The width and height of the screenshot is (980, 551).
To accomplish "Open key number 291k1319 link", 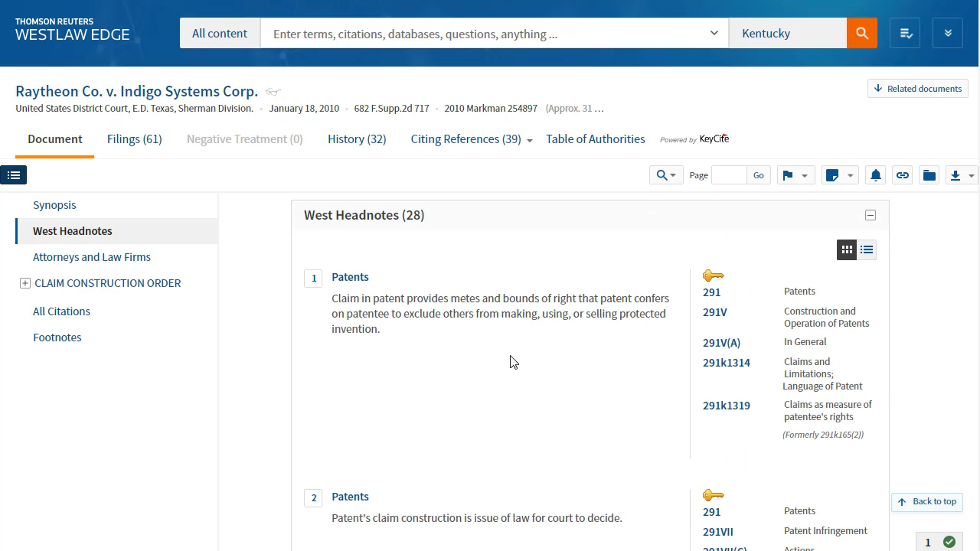I will (x=726, y=406).
